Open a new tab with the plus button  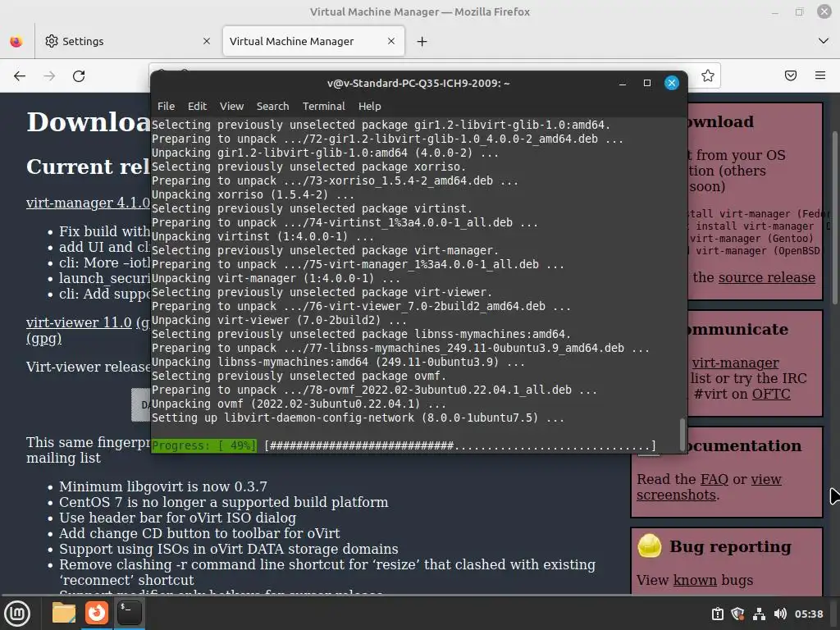(x=422, y=41)
